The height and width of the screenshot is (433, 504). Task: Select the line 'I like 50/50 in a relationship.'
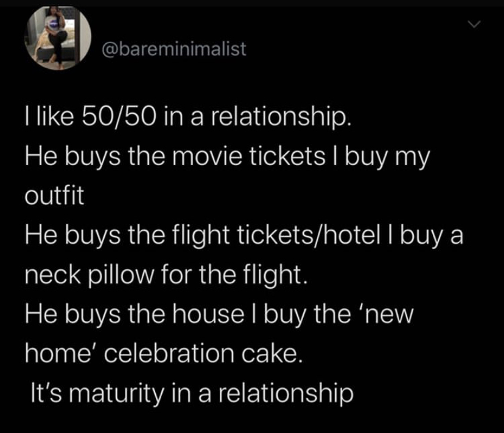[x=188, y=116]
